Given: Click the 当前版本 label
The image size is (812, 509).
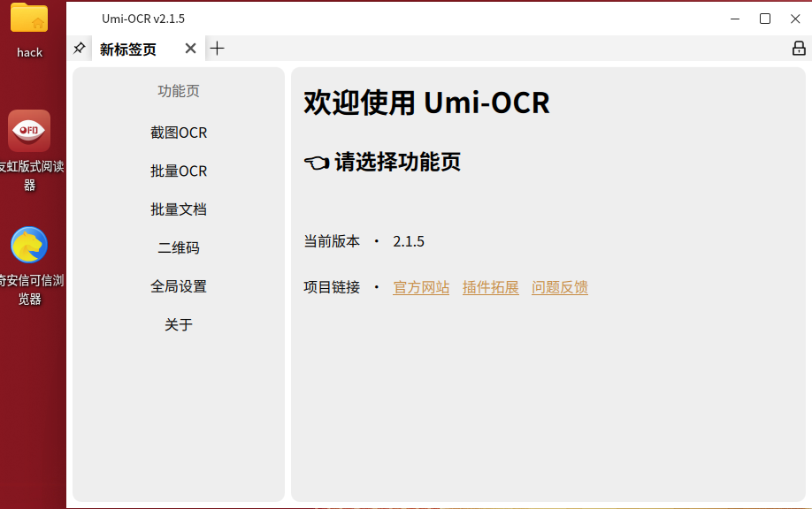Looking at the screenshot, I should (x=332, y=241).
